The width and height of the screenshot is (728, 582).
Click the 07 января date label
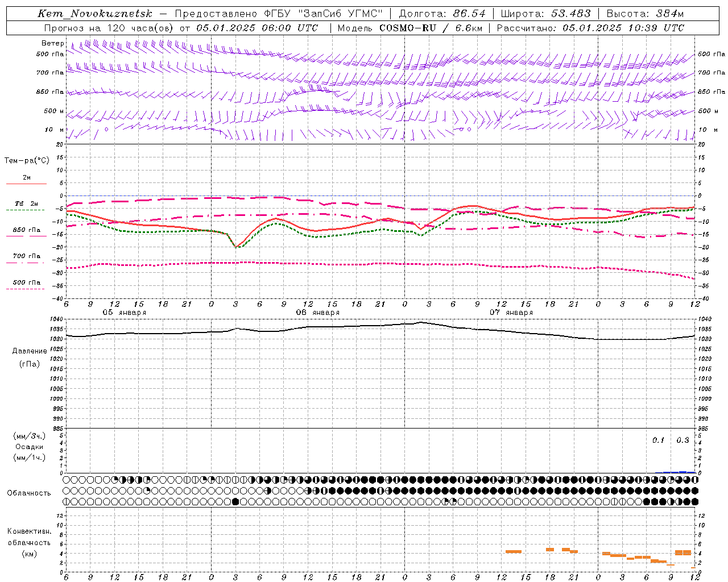coord(511,313)
